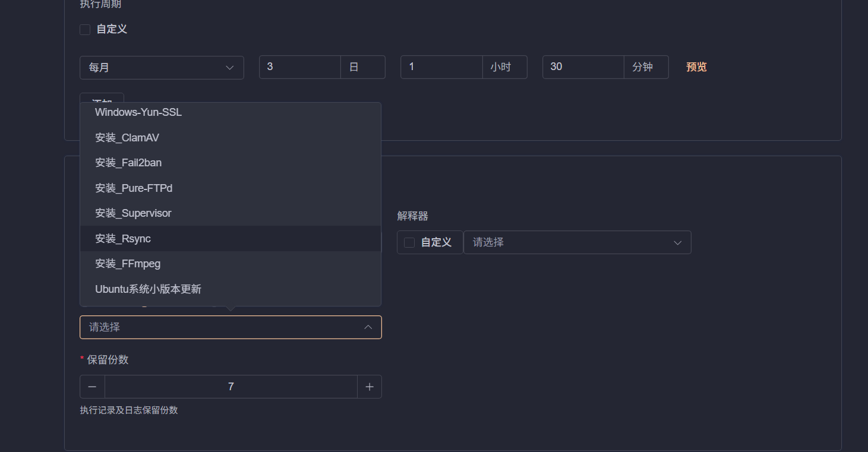
Task: Pick the 安装_Pure-FTPd option
Action: (x=134, y=188)
